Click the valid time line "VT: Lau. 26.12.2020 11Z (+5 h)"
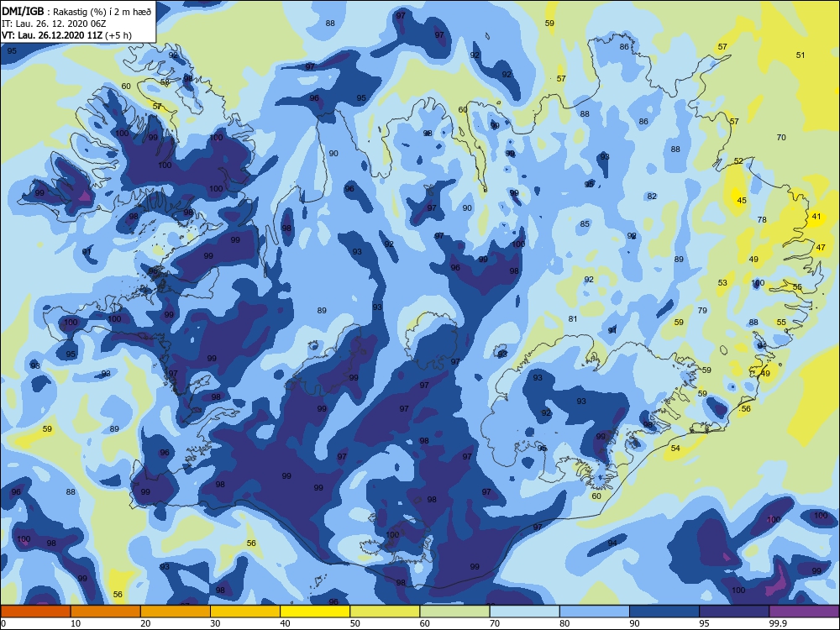The height and width of the screenshot is (630, 840). [x=66, y=35]
